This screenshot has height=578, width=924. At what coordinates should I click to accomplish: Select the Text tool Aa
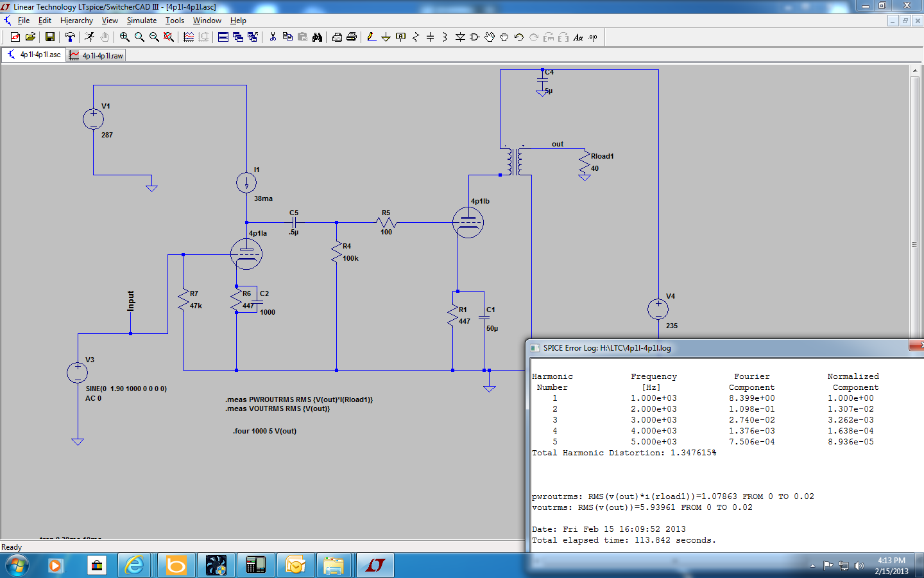[578, 37]
